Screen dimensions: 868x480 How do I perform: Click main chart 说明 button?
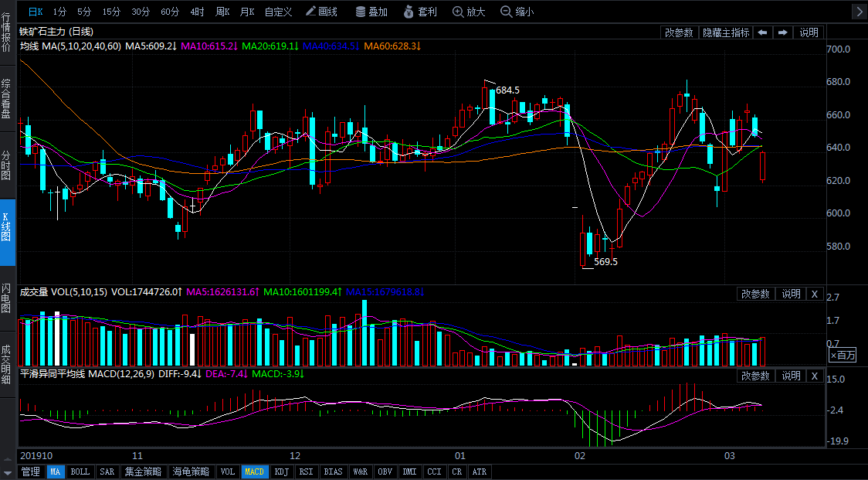click(809, 32)
